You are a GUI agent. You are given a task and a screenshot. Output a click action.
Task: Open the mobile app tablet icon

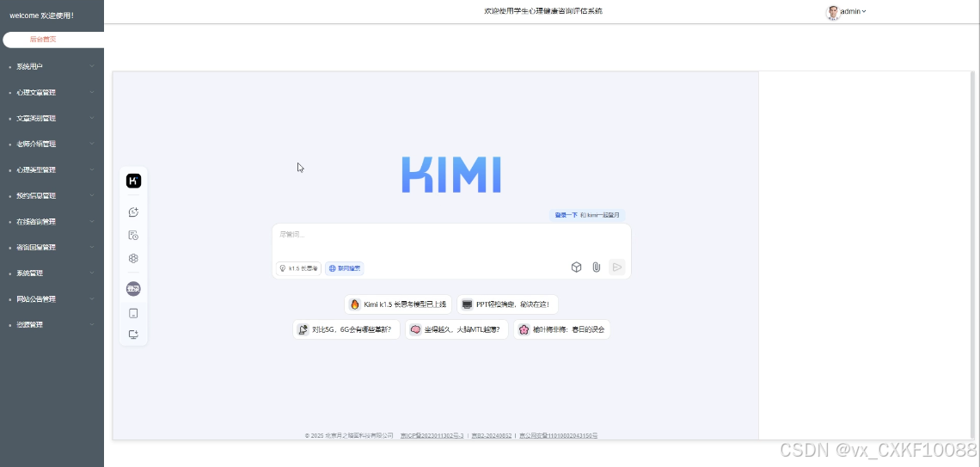point(133,313)
